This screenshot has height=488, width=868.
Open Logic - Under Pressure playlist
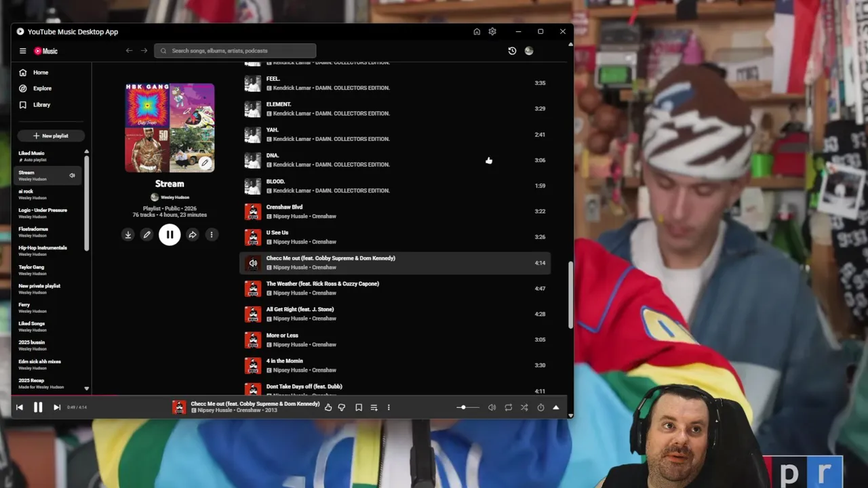pyautogui.click(x=48, y=213)
